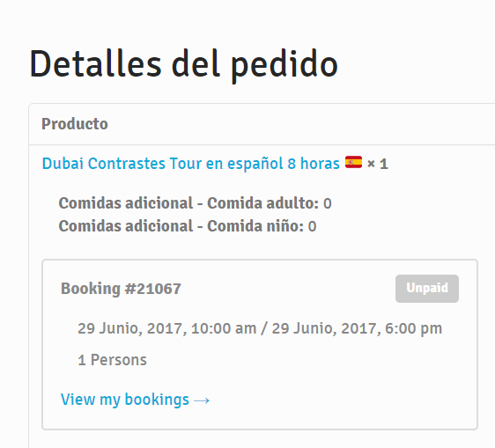Click the arrow after View my bookings
The height and width of the screenshot is (448, 495).
(x=202, y=400)
